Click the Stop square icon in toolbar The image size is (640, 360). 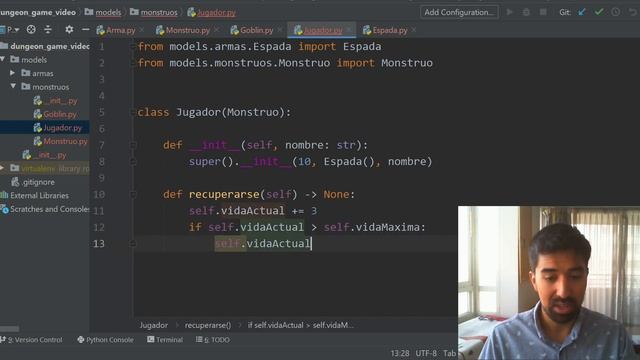pyautogui.click(x=543, y=12)
